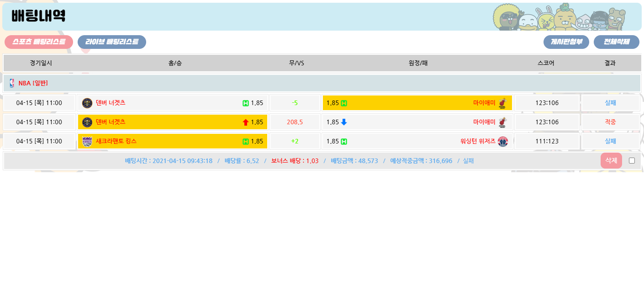Click the Washington Wizards team logo

pos(502,142)
